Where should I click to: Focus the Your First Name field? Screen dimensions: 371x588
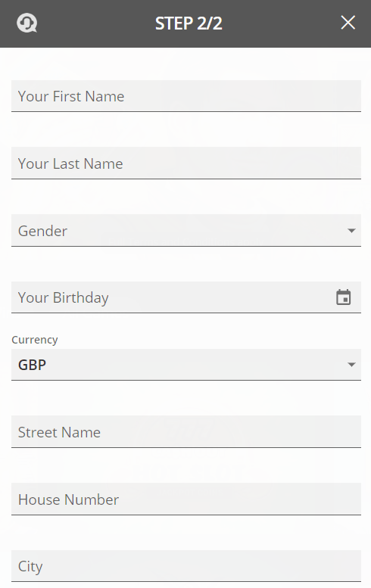(x=186, y=96)
